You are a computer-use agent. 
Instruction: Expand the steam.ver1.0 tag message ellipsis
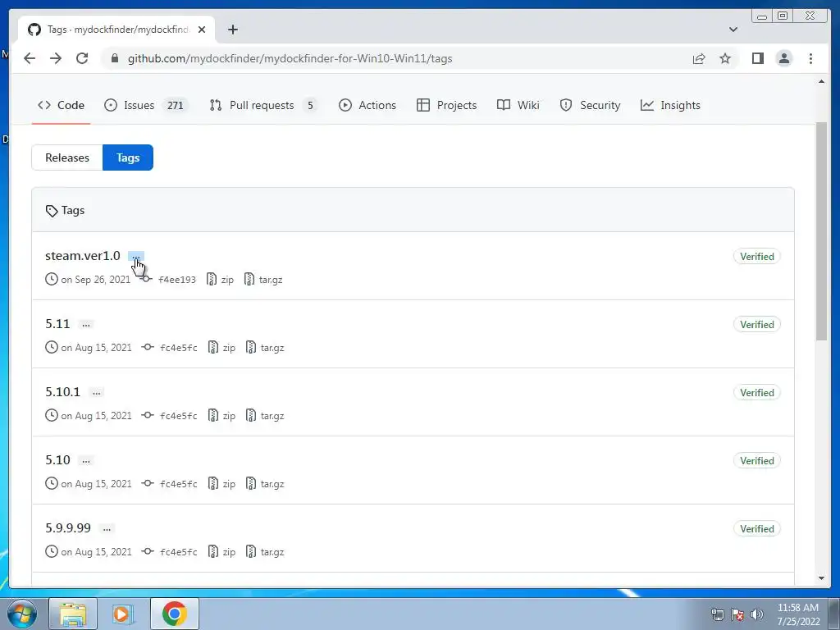pyautogui.click(x=136, y=257)
